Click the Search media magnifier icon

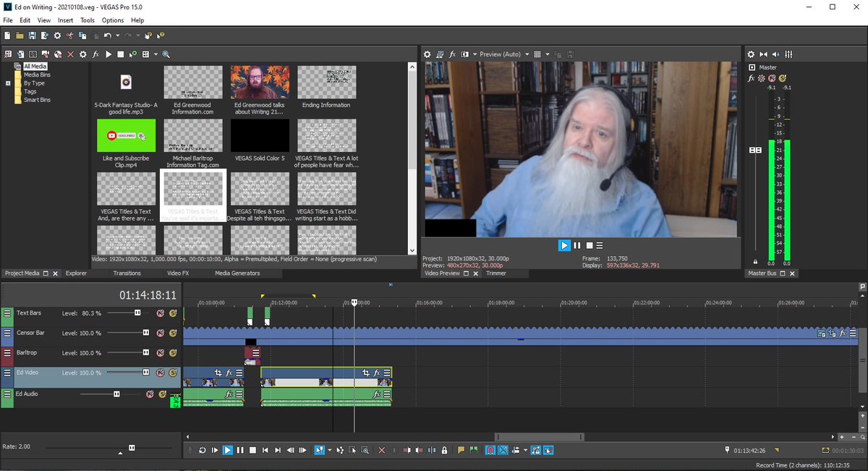166,54
